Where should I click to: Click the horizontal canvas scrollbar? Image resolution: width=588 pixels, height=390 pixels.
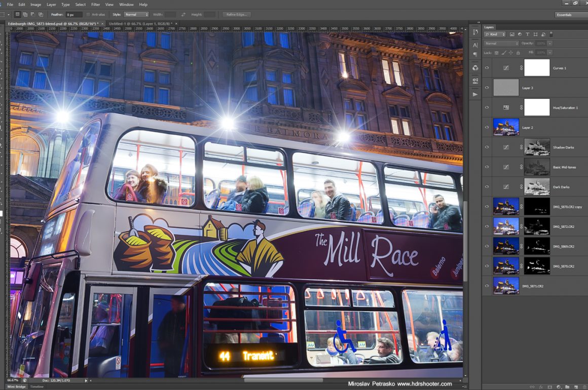tap(283, 380)
